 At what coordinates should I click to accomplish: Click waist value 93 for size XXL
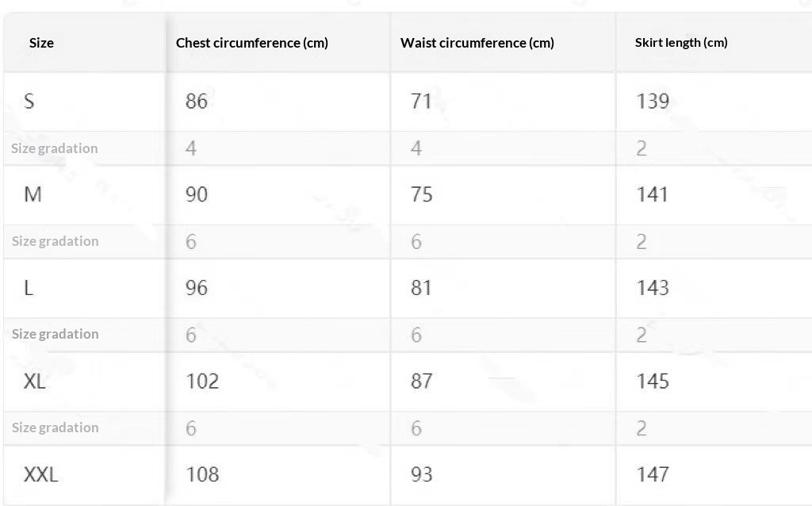pyautogui.click(x=421, y=475)
